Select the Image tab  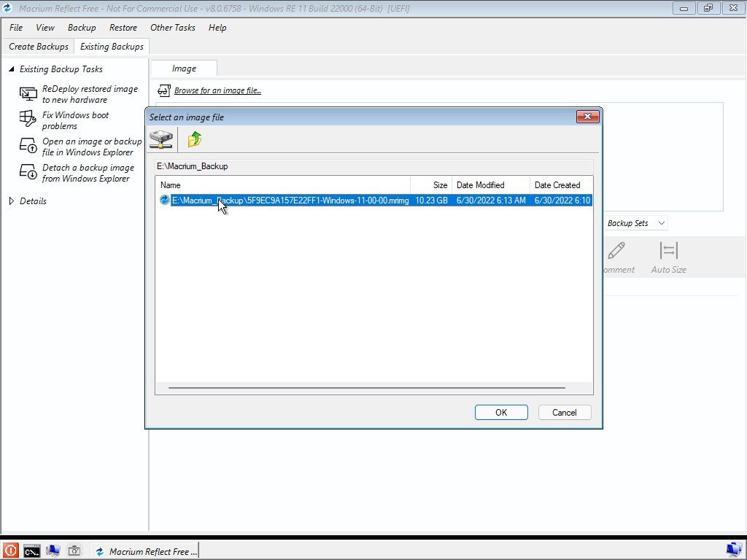pos(184,69)
